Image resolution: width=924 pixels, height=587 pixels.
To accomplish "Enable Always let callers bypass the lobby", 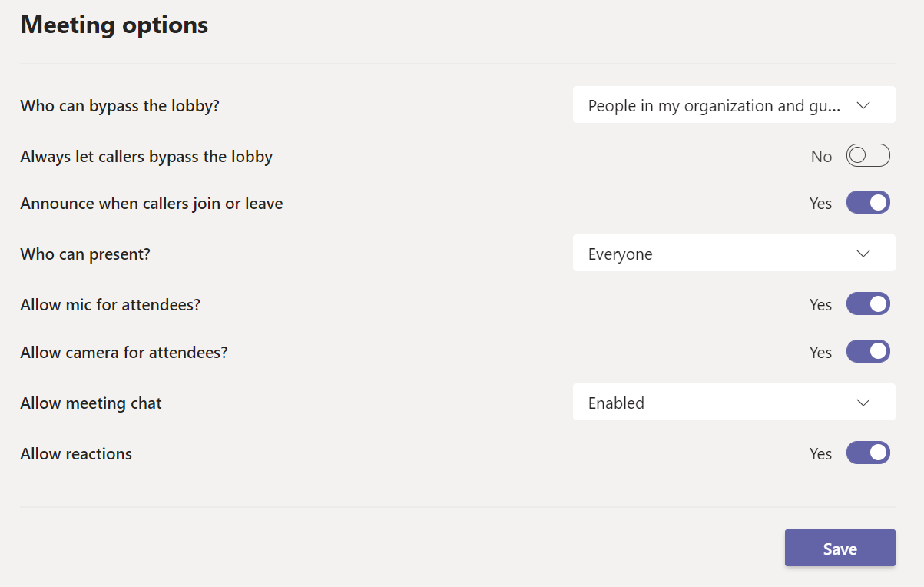I will coord(868,156).
